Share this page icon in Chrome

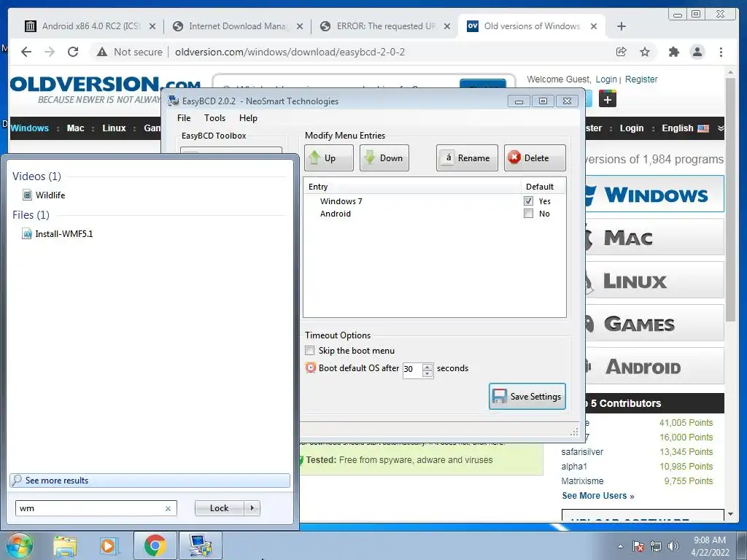(622, 52)
